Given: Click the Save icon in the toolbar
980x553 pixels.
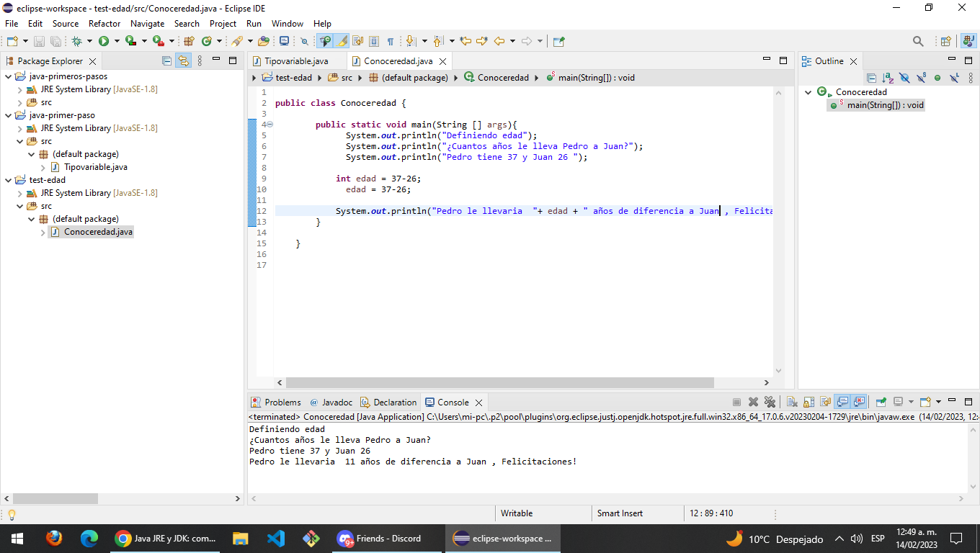Looking at the screenshot, I should coord(39,41).
